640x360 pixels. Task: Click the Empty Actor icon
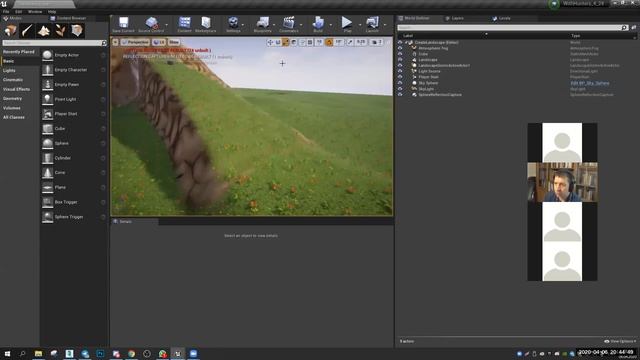pos(48,55)
